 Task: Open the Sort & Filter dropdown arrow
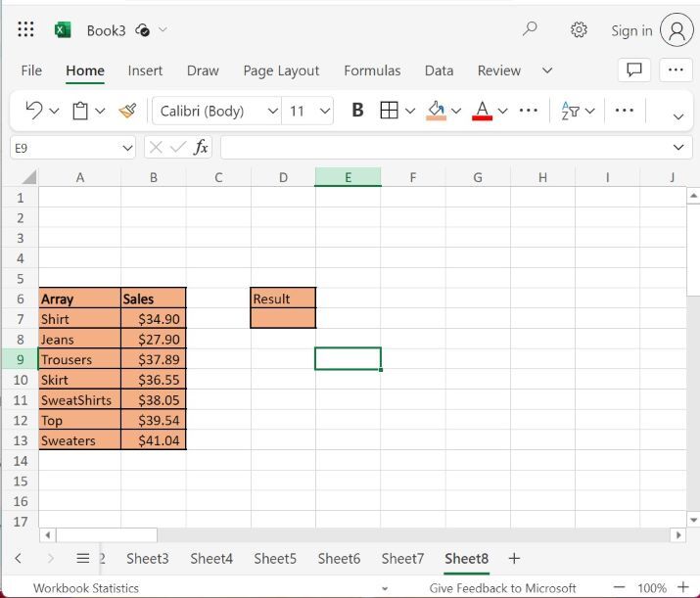point(589,111)
